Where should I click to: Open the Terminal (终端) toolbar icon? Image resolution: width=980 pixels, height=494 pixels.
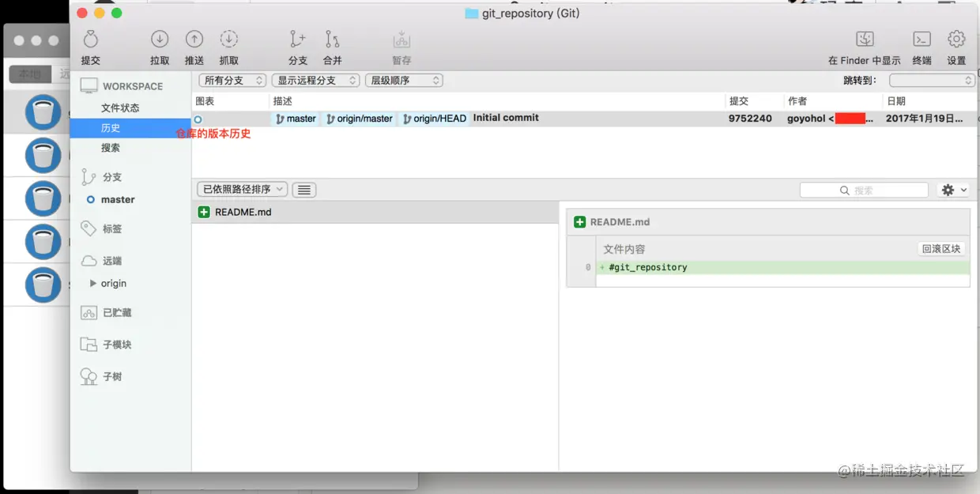922,39
